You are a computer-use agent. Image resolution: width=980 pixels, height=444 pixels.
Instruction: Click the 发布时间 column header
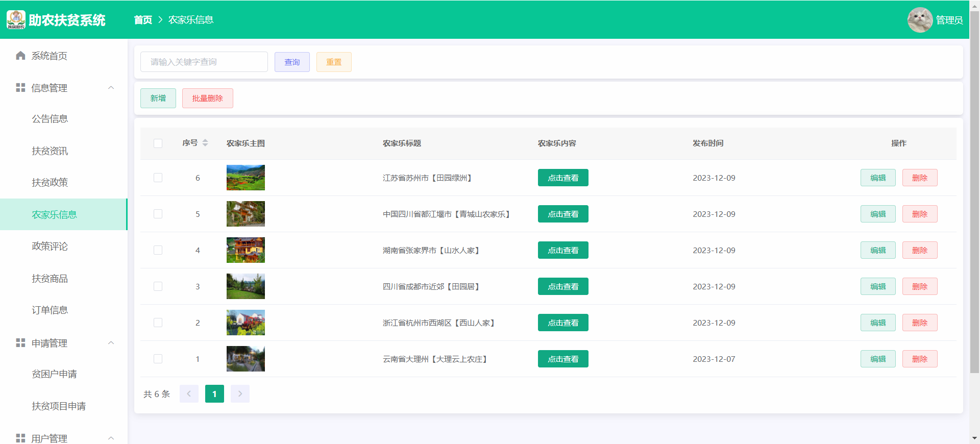[708, 143]
